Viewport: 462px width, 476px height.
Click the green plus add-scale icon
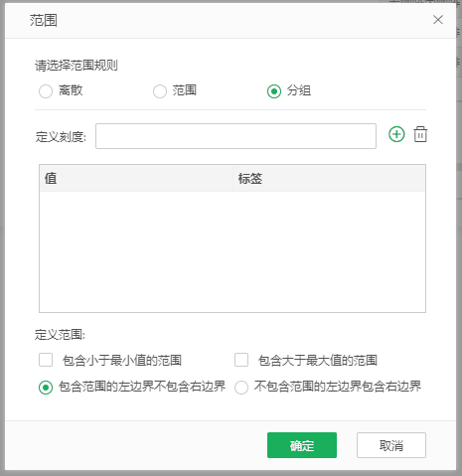point(396,134)
